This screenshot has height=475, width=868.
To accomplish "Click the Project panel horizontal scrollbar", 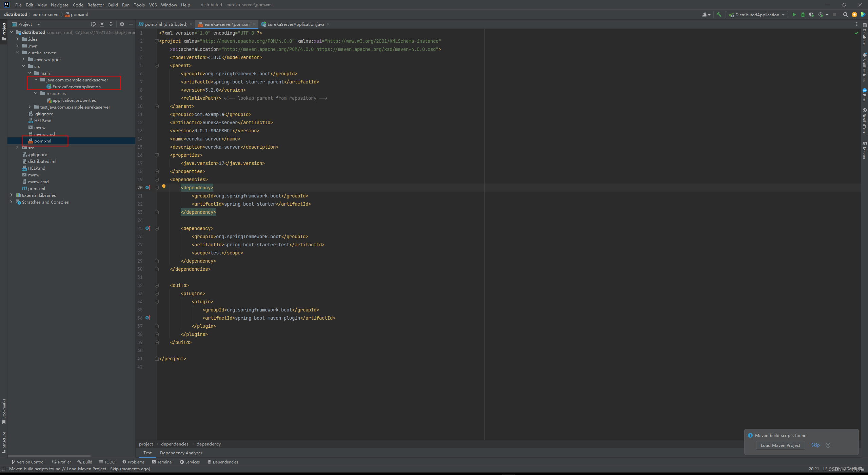I will coord(49,456).
